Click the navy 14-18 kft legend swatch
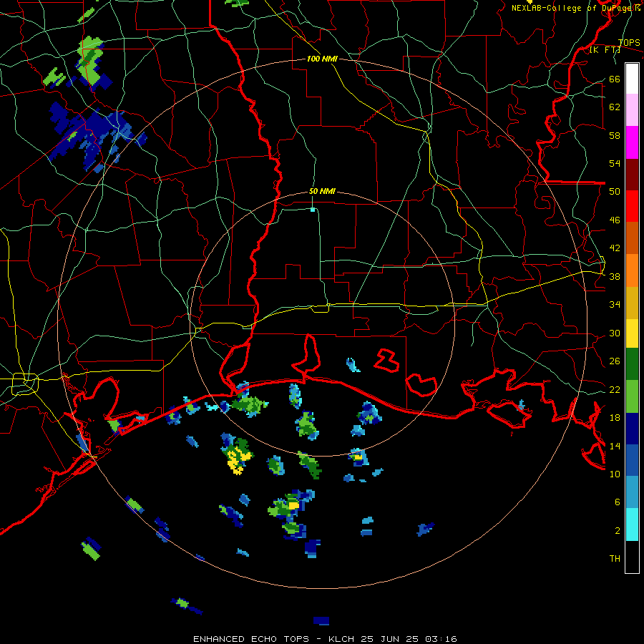The image size is (644, 644). click(x=632, y=429)
